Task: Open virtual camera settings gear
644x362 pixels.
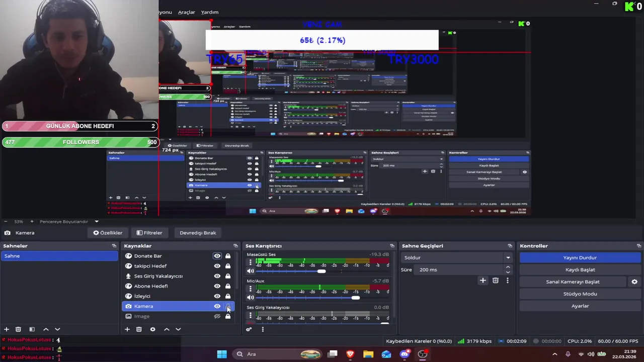Action: click(x=634, y=282)
